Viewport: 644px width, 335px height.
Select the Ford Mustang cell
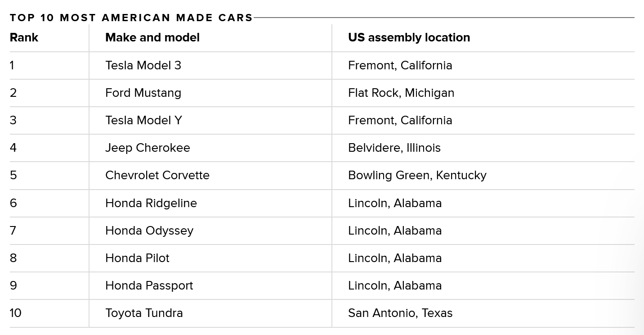(x=143, y=93)
